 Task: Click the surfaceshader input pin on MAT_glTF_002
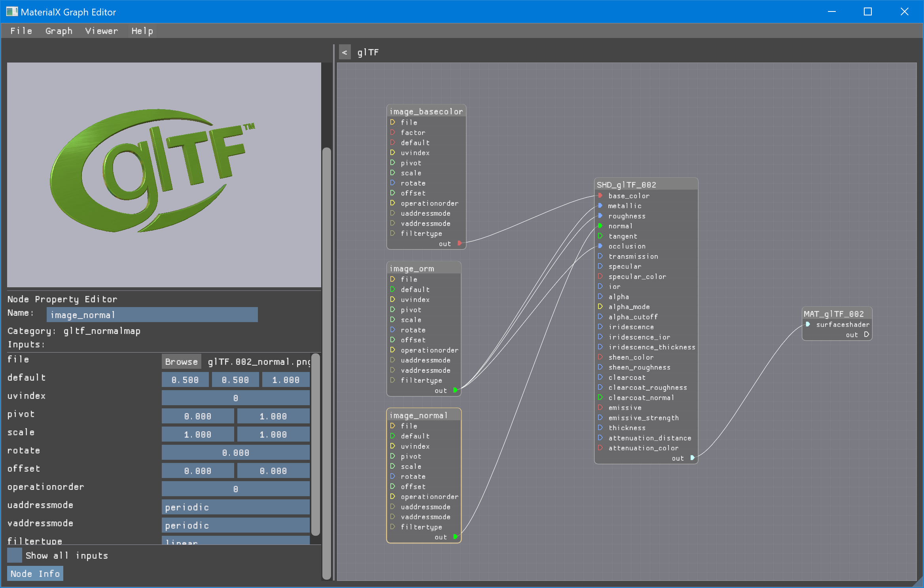click(808, 324)
